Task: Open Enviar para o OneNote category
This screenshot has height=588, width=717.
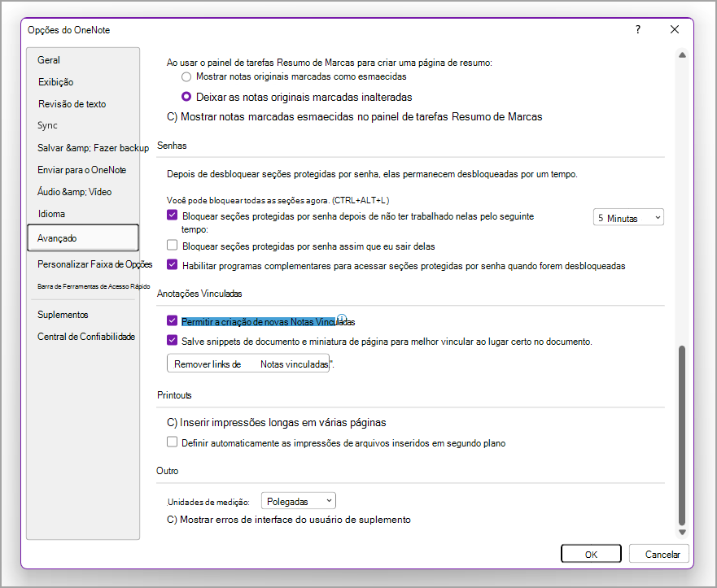Action: pyautogui.click(x=82, y=169)
